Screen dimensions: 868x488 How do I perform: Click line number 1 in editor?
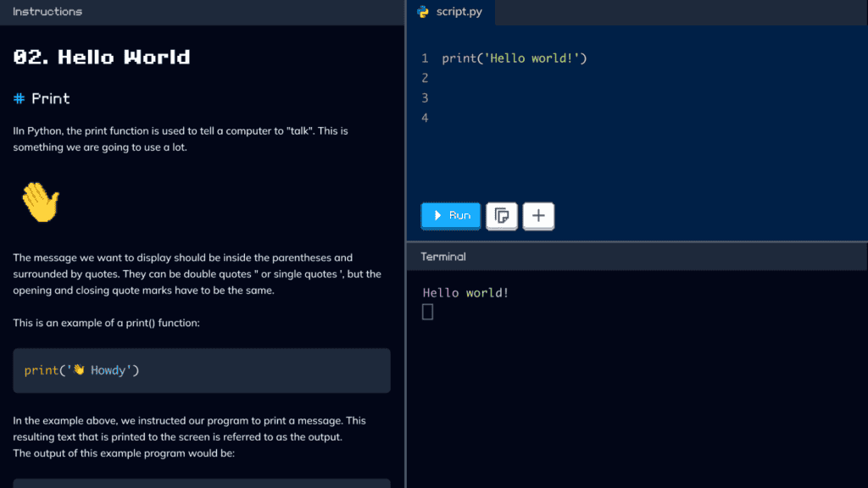click(x=425, y=58)
